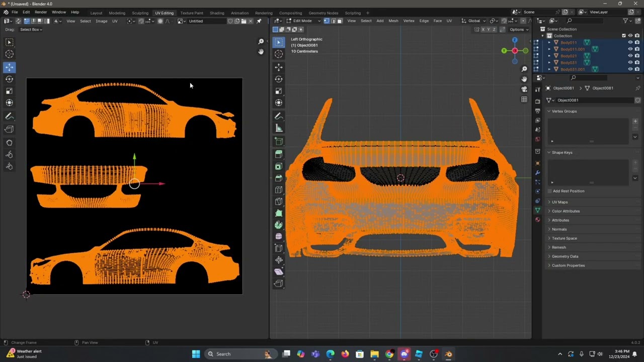Open the Tool properties tab
This screenshot has height=362, width=644.
(x=537, y=89)
